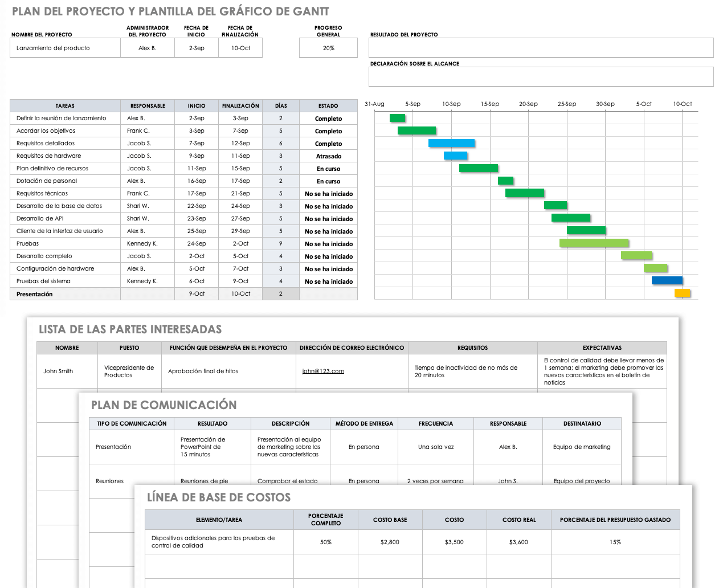
Task: Click the PORCENTAJE COMPLETO column header
Action: pyautogui.click(x=325, y=520)
